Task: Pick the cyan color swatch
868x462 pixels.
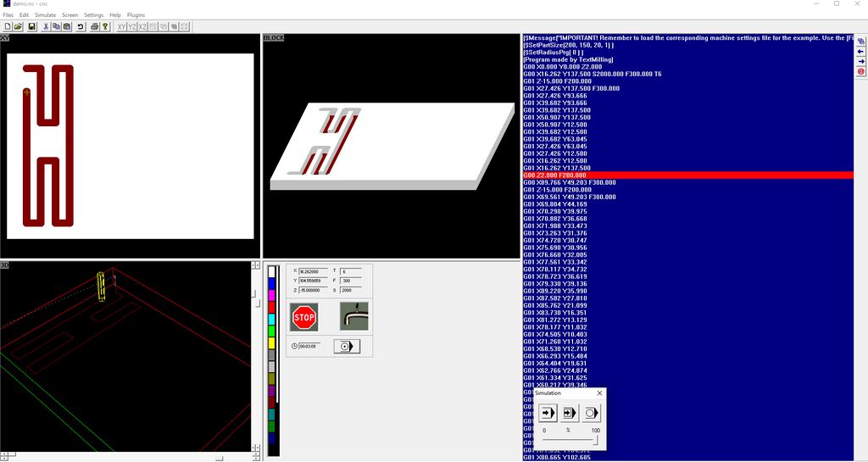Action: tap(272, 320)
